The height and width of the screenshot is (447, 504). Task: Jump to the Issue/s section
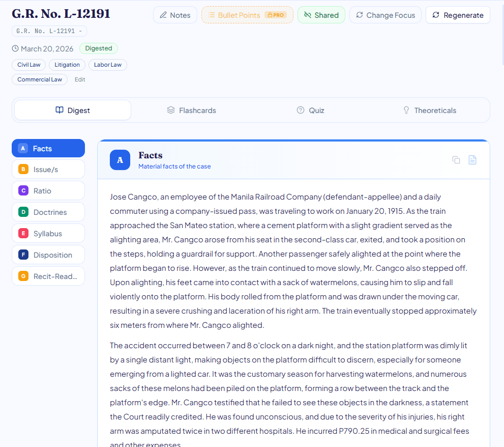[48, 170]
